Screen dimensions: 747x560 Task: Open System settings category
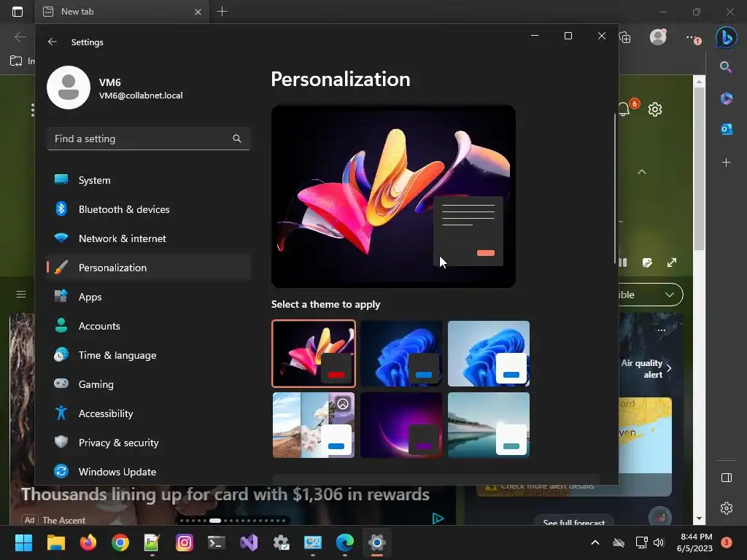[149, 180]
